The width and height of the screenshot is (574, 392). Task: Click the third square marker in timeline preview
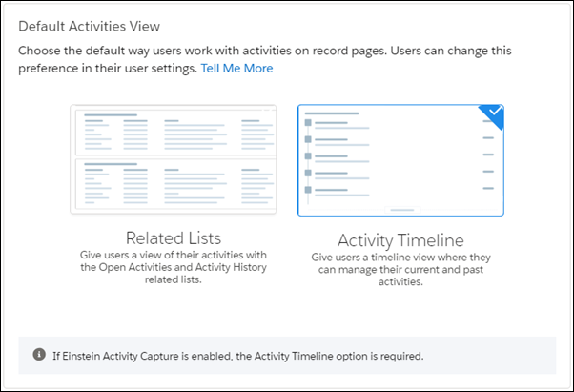(x=308, y=156)
